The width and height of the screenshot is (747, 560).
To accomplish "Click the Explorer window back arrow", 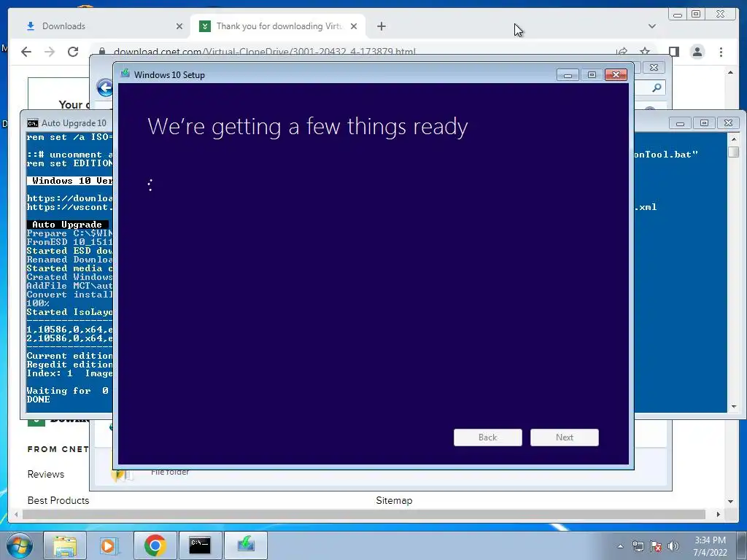I will tap(104, 87).
